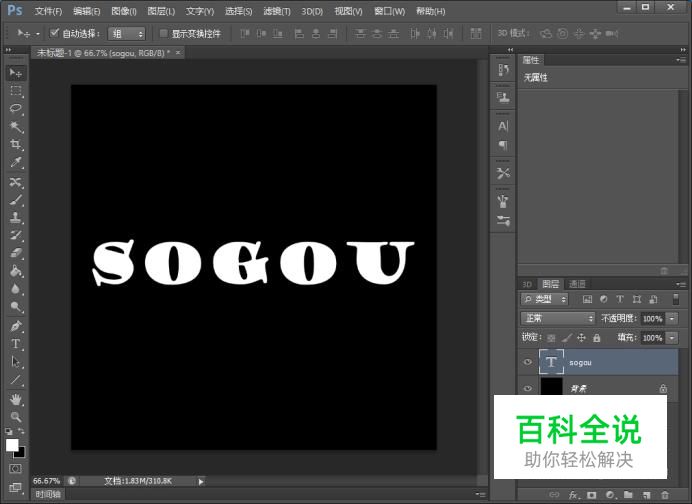Select the Clone Stamp tool

(16, 217)
